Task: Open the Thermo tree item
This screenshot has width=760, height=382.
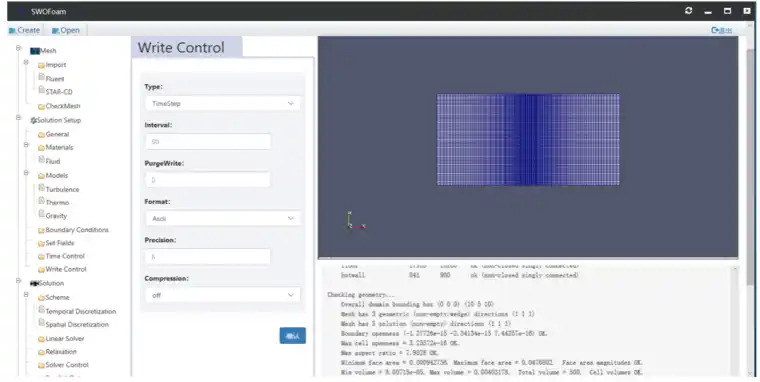Action: point(54,202)
